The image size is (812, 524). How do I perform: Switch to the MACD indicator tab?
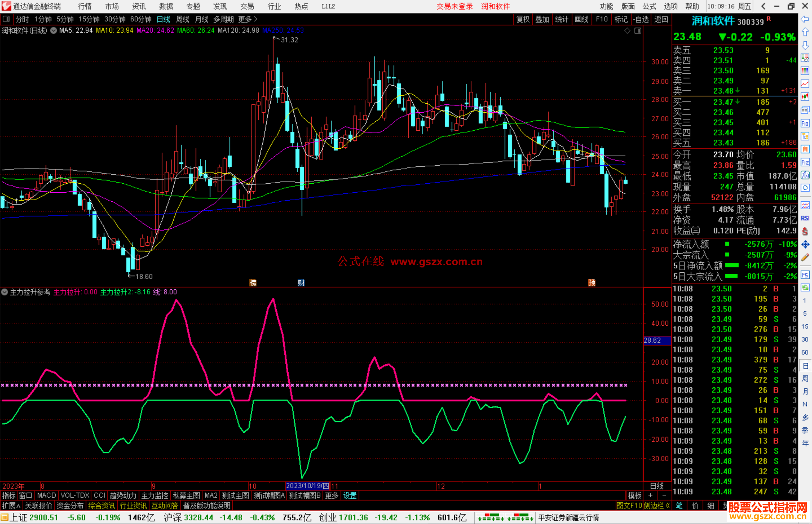pos(46,495)
